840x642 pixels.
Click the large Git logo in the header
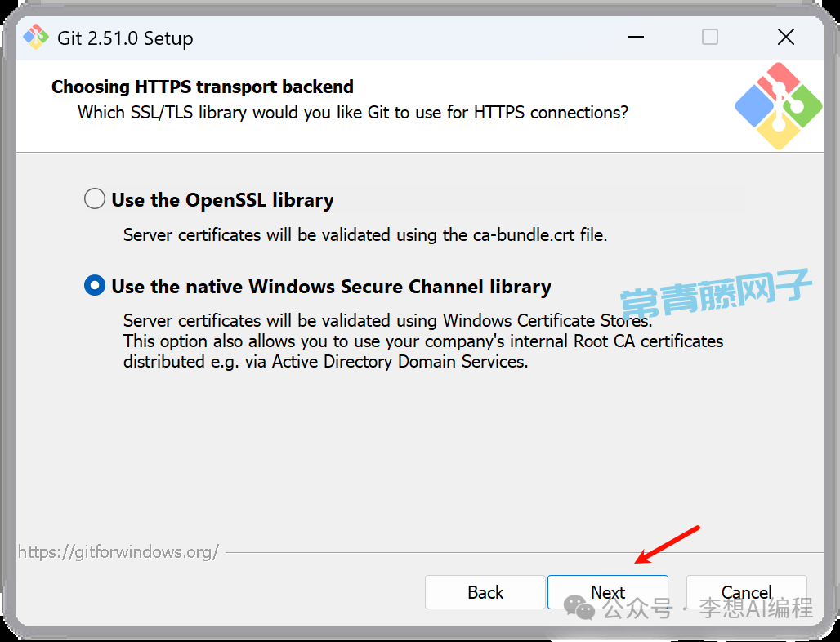pos(777,106)
